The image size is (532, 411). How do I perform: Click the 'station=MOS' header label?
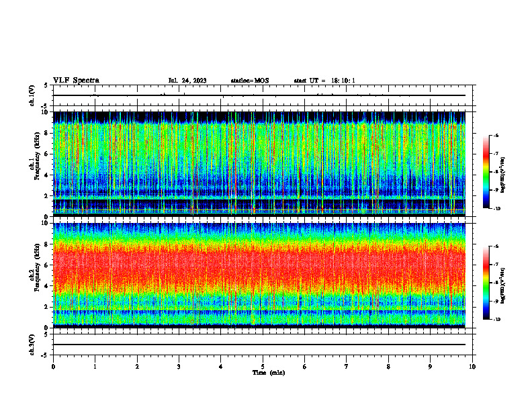coord(250,81)
